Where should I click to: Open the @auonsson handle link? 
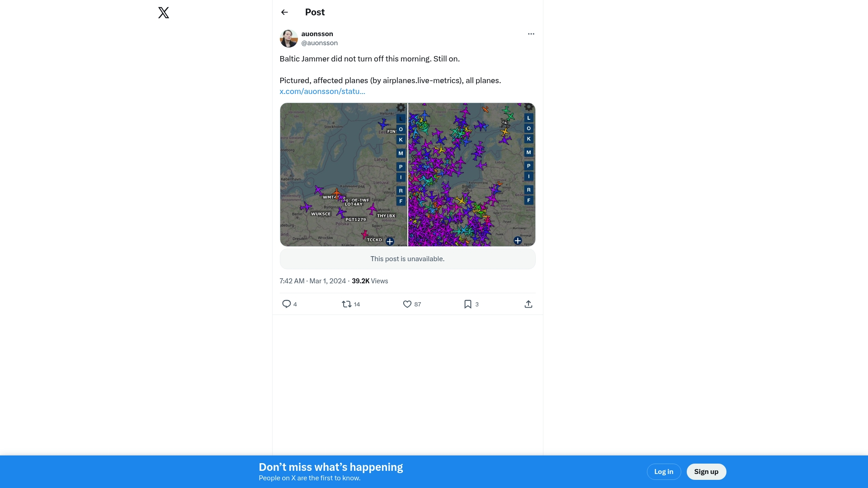[x=319, y=43]
